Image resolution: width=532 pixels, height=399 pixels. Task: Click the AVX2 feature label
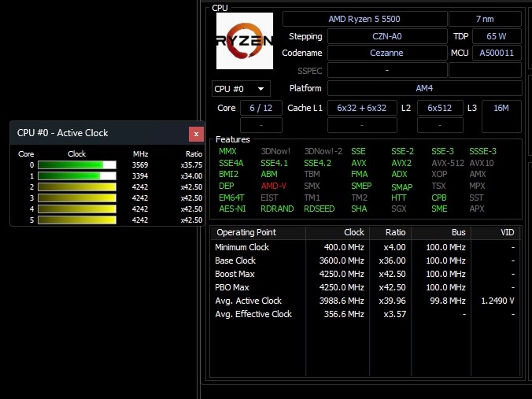point(402,163)
